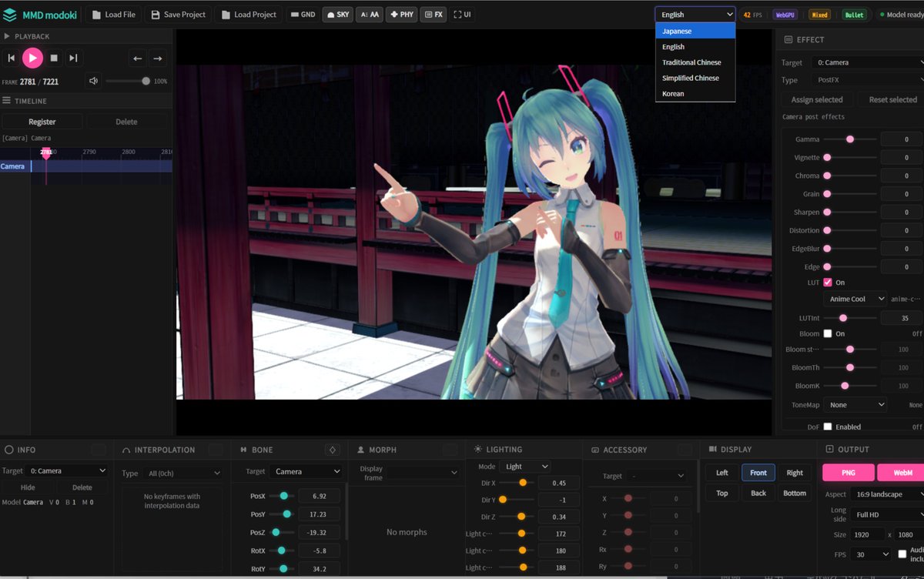Enable the DoF checkbox
Screen dimensions: 924x579
(x=828, y=427)
